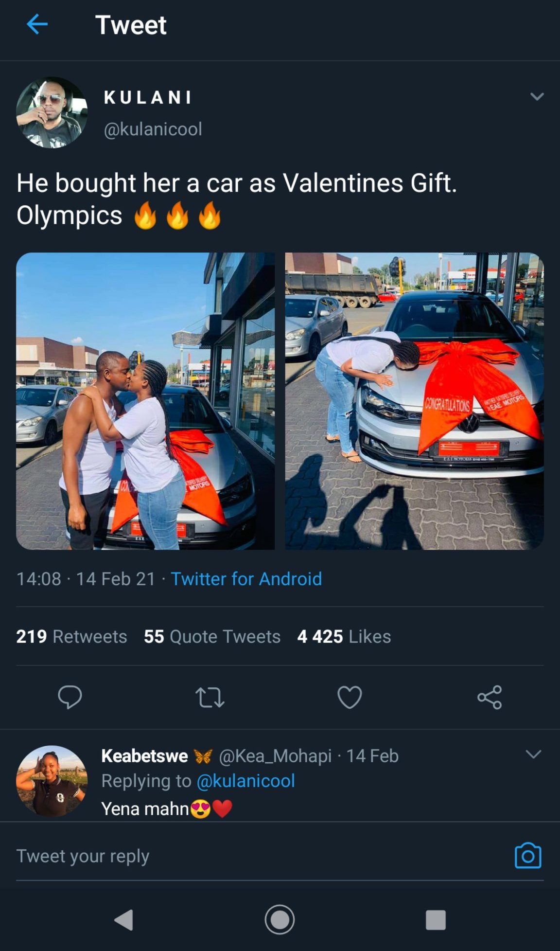
Task: Reply to the tweet via comment icon
Action: pyautogui.click(x=70, y=697)
